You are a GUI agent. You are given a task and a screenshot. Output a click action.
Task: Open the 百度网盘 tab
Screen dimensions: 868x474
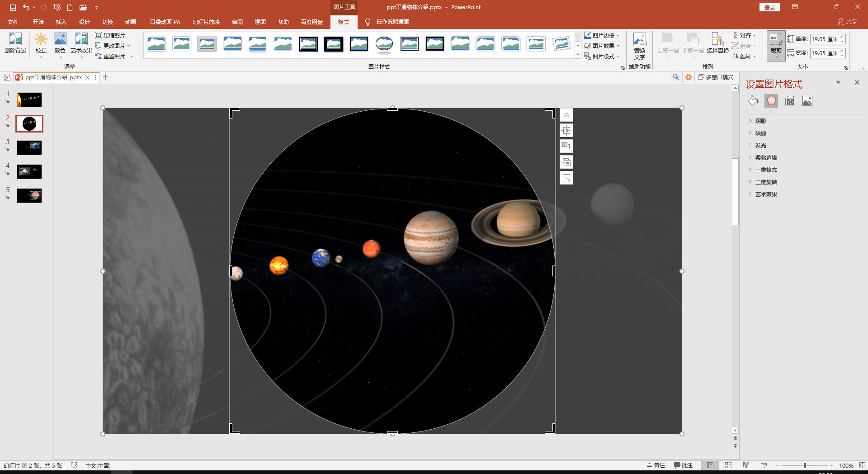click(x=312, y=22)
